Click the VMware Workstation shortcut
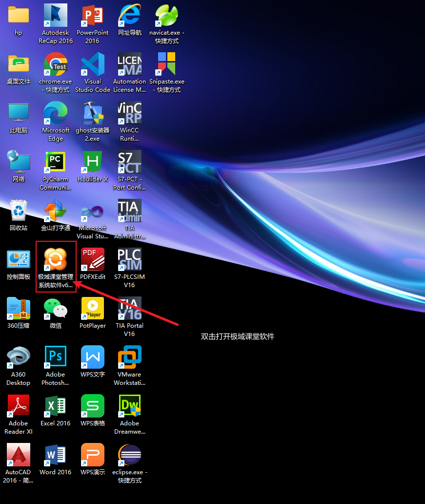The image size is (425, 504). (129, 357)
